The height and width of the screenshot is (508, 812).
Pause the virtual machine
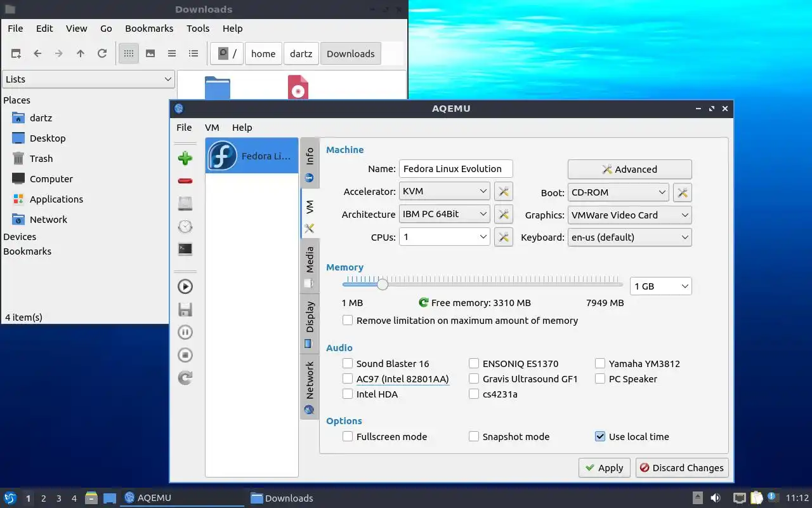point(185,332)
